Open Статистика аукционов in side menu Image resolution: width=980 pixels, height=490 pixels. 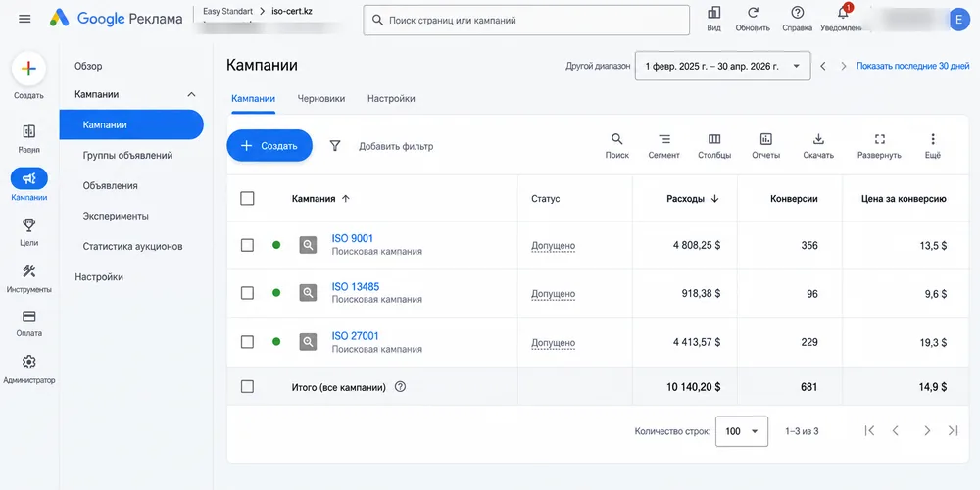coord(132,246)
